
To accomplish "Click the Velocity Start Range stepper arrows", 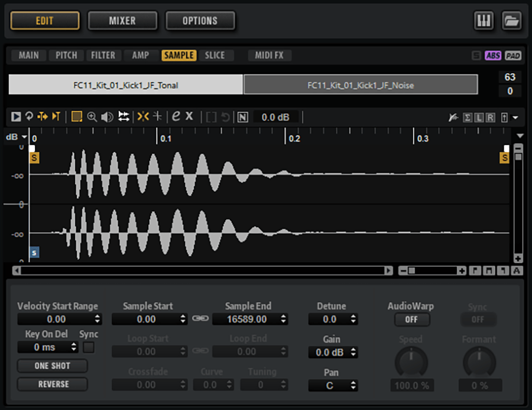I will click(98, 319).
